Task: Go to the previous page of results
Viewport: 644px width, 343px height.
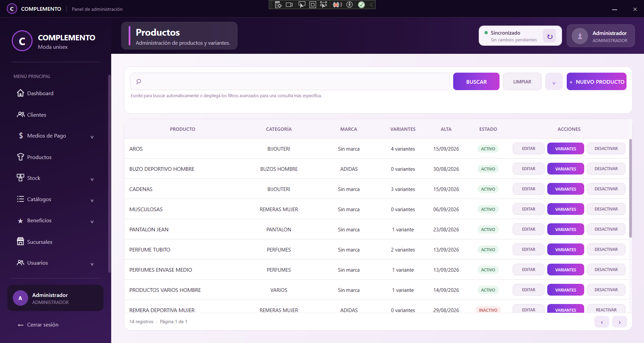Action: (602, 322)
